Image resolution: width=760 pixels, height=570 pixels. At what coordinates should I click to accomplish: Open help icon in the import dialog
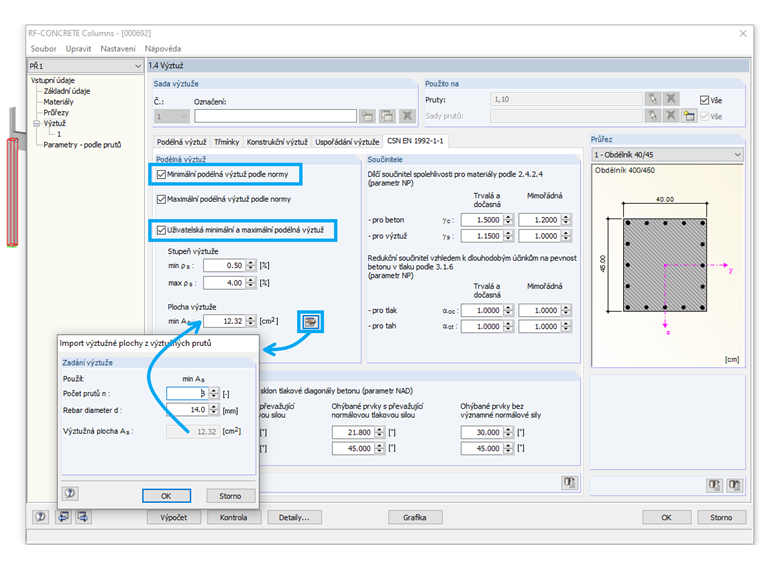tap(70, 493)
